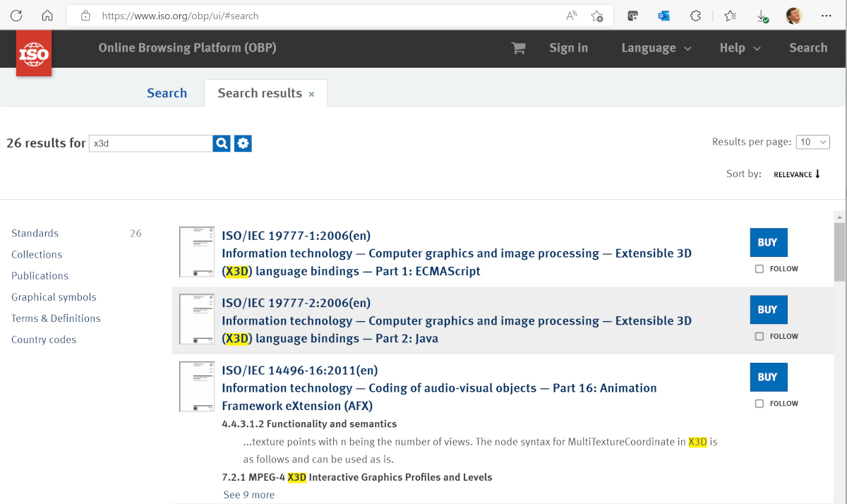847x504 pixels.
Task: Click Sort by RELEVANCE option
Action: (x=793, y=174)
